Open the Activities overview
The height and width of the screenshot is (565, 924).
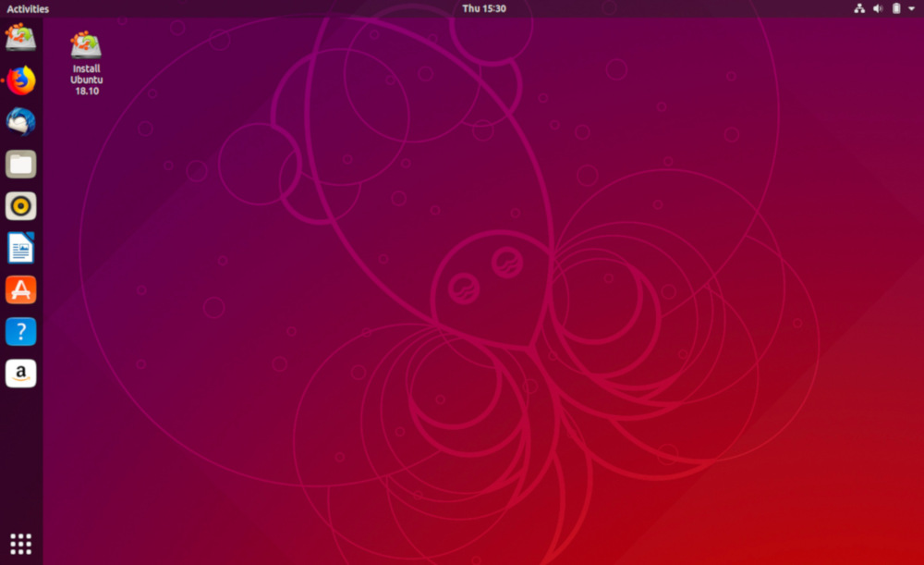pyautogui.click(x=28, y=8)
